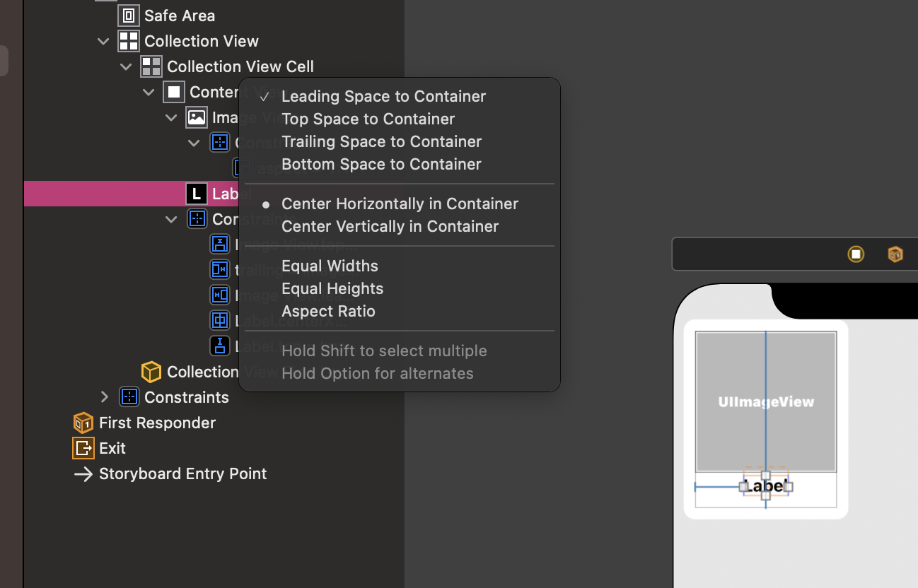Image resolution: width=918 pixels, height=588 pixels.
Task: Click the Label's right resize handle
Action: click(789, 486)
